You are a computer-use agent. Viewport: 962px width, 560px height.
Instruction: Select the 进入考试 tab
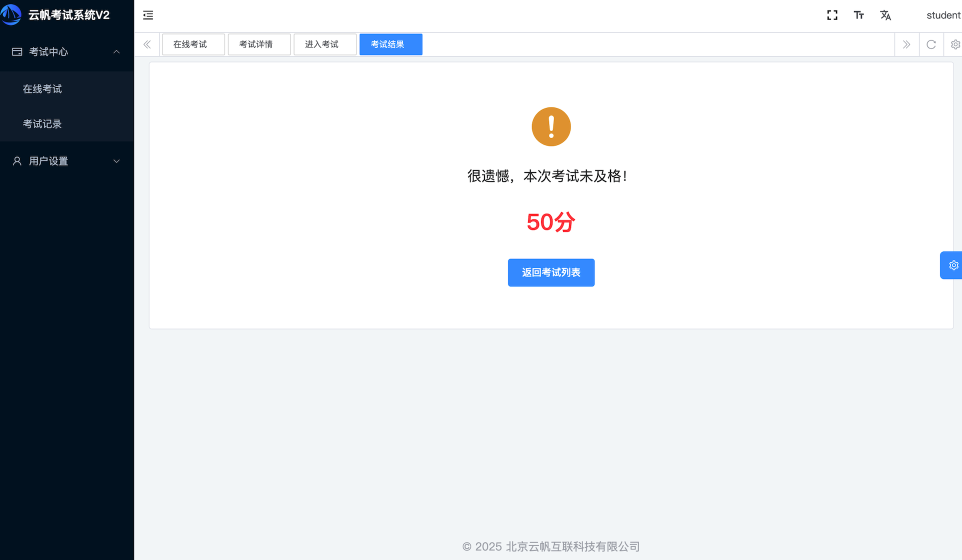point(324,44)
